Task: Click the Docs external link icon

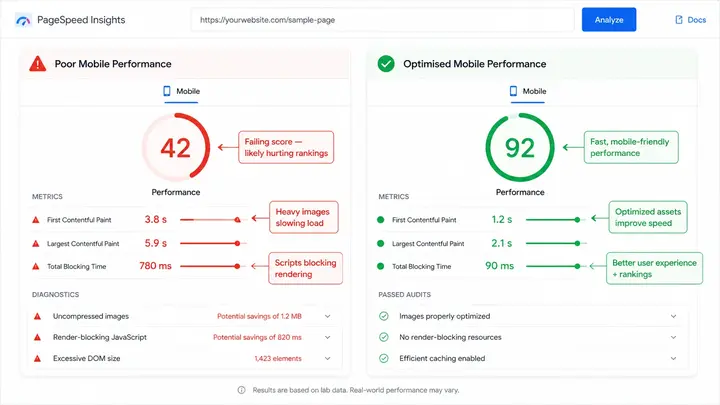Action: 679,20
